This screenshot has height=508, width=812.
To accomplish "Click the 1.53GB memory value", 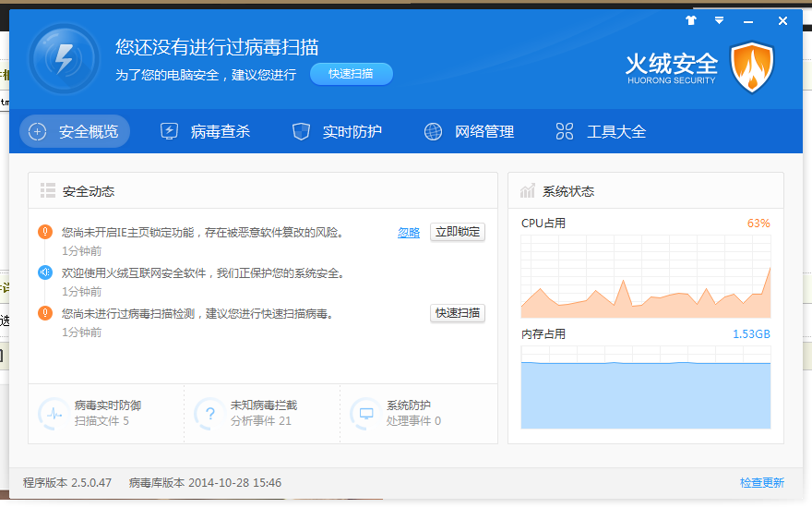I will point(751,334).
